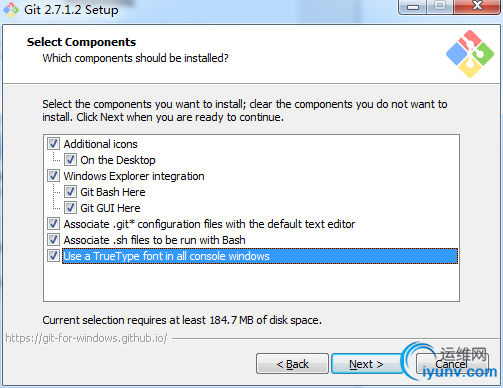The height and width of the screenshot is (388, 503).
Task: Open the git-for-windows.github.io link
Action: (86, 338)
